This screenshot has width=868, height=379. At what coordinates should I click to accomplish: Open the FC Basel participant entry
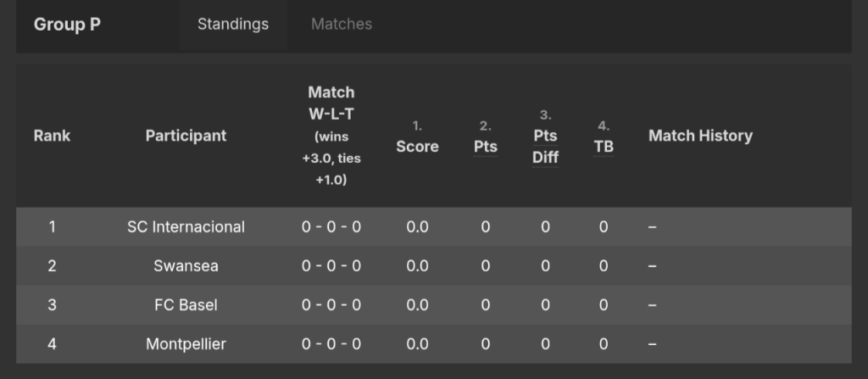pyautogui.click(x=186, y=305)
